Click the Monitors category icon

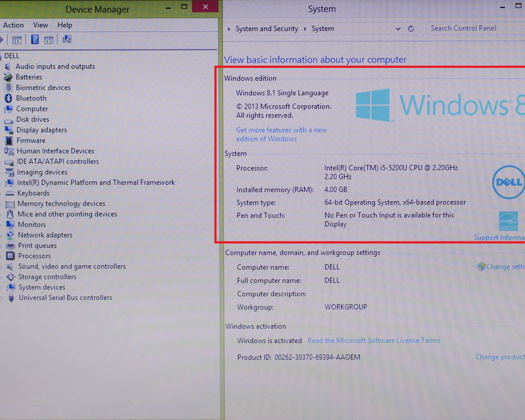pyautogui.click(x=10, y=224)
